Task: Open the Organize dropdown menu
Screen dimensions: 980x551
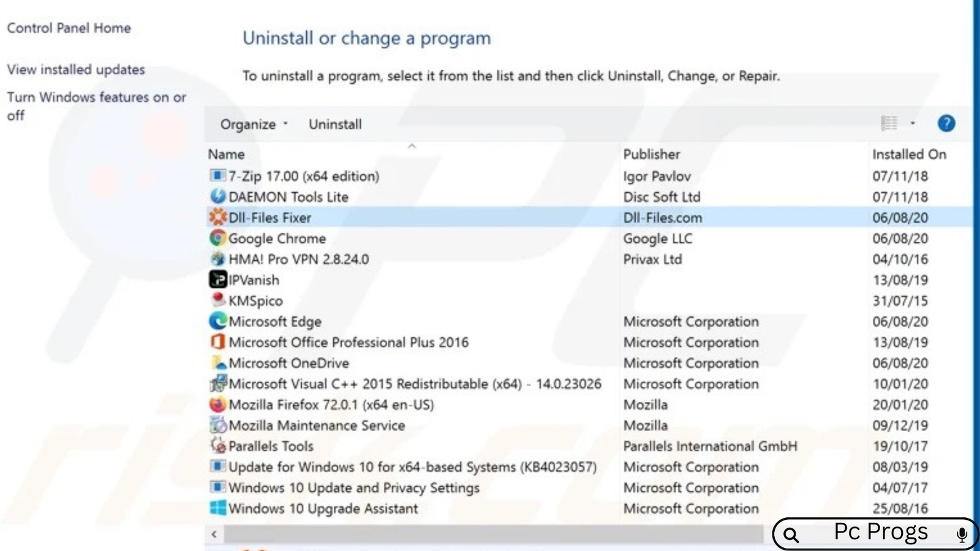Action: coord(254,124)
